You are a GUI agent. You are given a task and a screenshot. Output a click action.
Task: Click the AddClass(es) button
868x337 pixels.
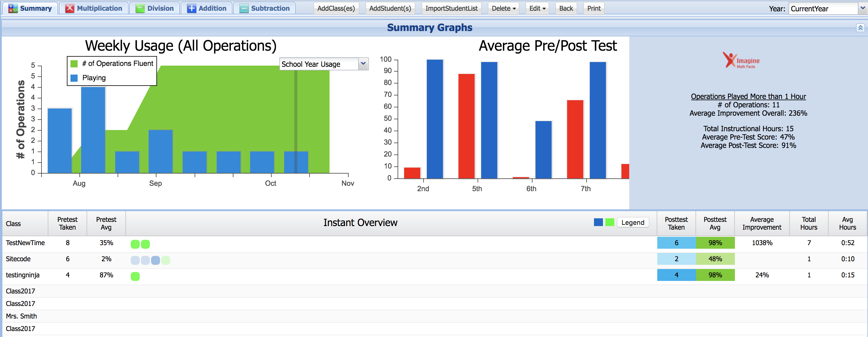pyautogui.click(x=336, y=8)
